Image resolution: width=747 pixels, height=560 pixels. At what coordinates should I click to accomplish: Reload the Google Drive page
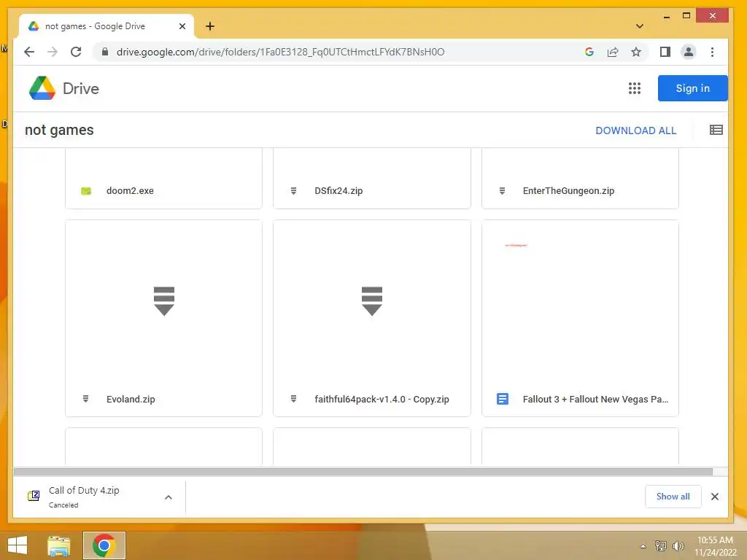click(x=76, y=52)
